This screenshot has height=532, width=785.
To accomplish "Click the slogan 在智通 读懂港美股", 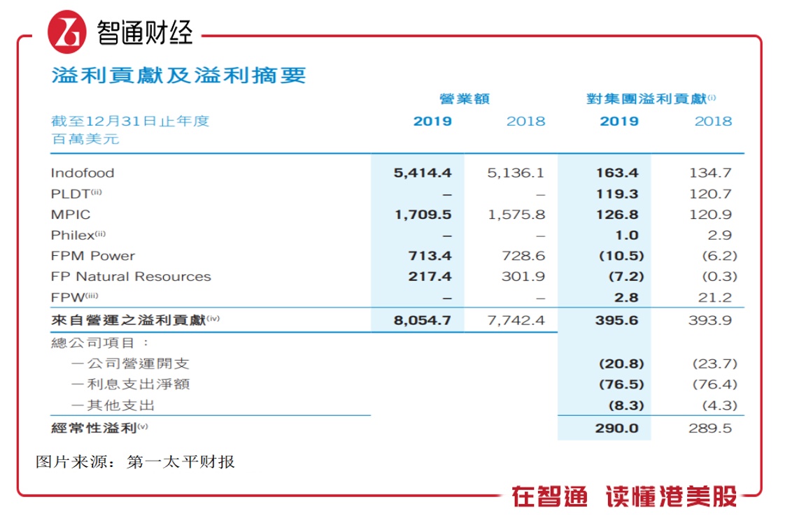I will 624,496.
